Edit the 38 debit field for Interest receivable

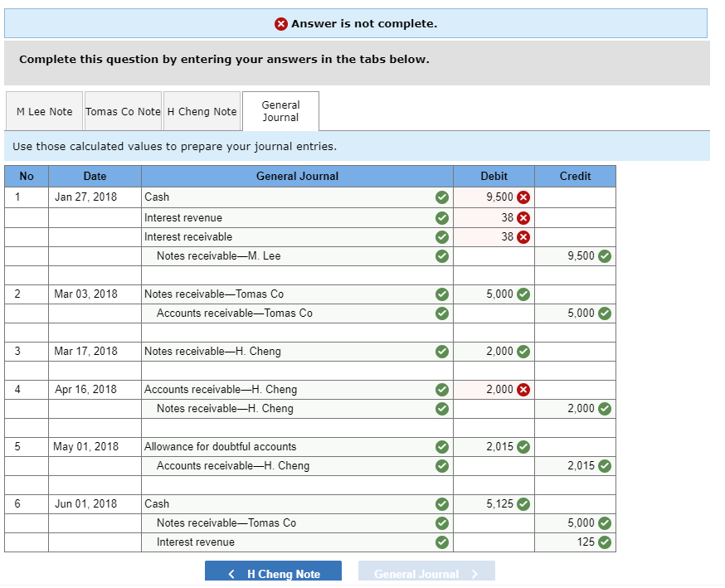(x=494, y=237)
